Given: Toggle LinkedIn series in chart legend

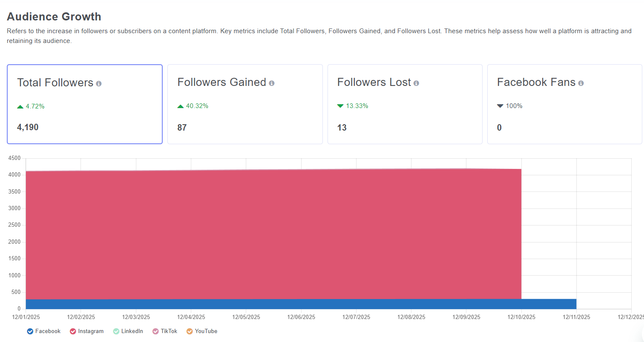Looking at the screenshot, I should (116, 331).
